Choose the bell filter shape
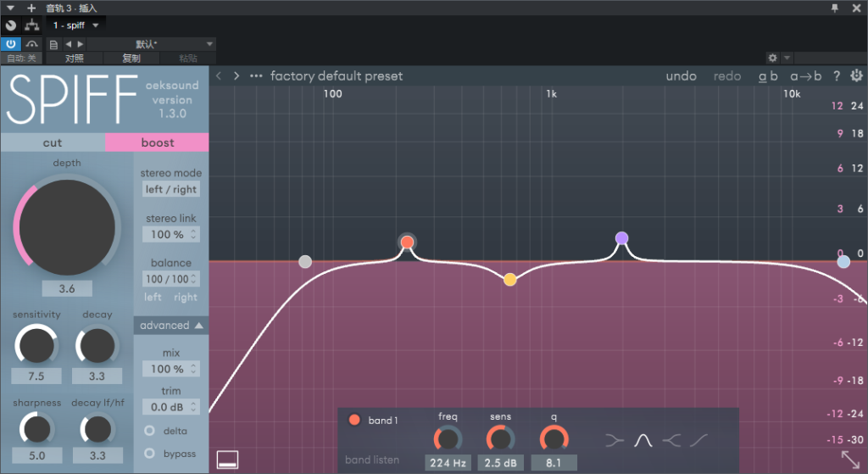 tap(643, 441)
